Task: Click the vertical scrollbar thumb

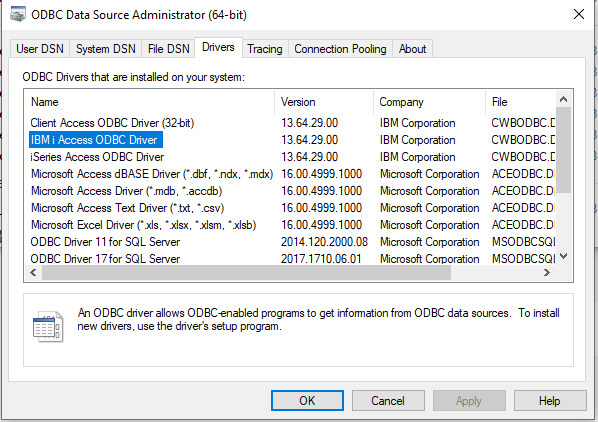Action: 563,150
